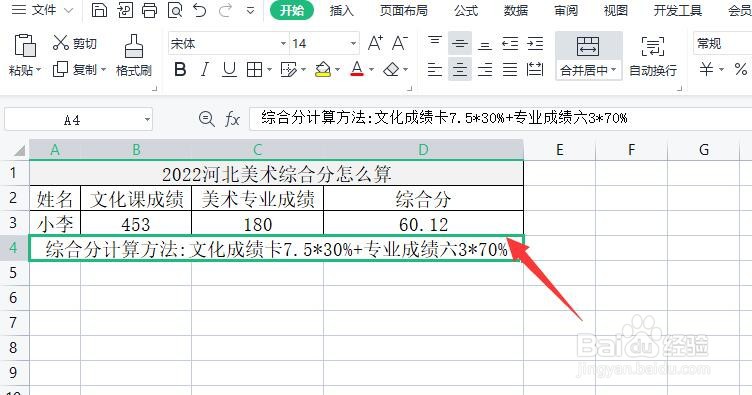The height and width of the screenshot is (395, 752).
Task: Align text to vertical middle
Action: 460,43
